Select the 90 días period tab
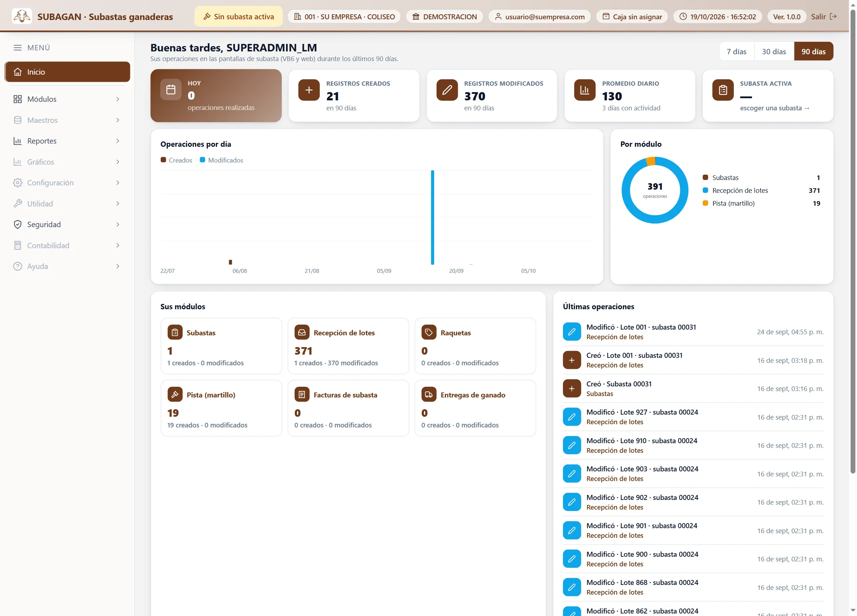 click(x=813, y=51)
